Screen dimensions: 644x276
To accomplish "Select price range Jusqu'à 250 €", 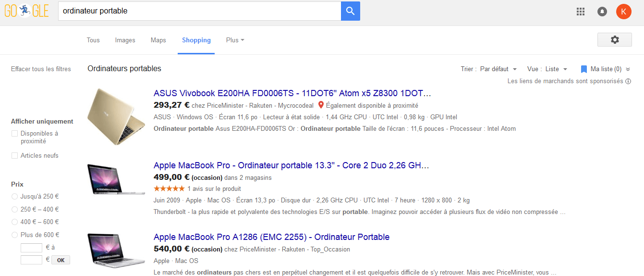I will [x=14, y=197].
